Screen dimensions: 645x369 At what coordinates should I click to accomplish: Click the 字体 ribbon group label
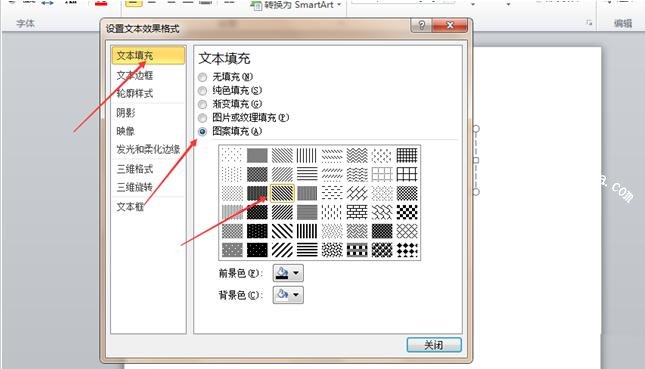(x=26, y=23)
